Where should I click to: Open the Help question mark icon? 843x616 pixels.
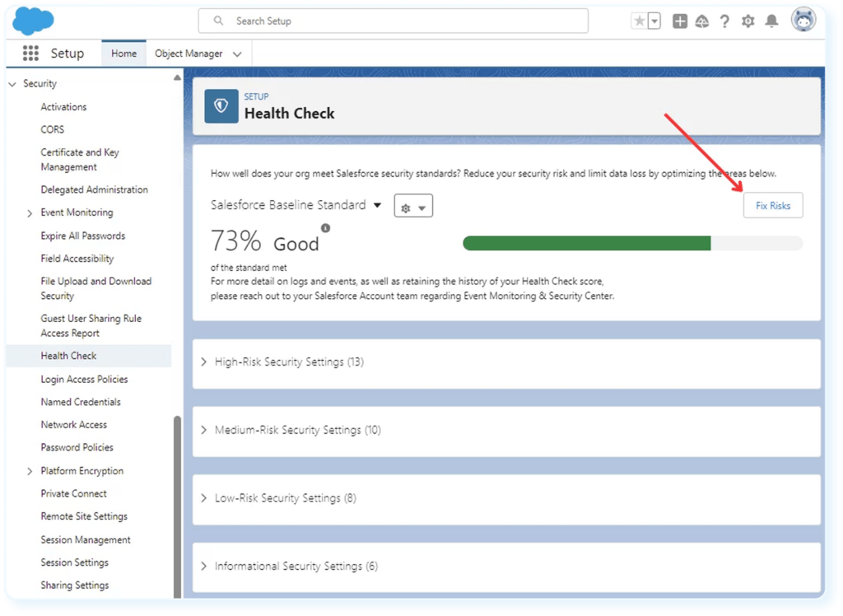coord(724,21)
